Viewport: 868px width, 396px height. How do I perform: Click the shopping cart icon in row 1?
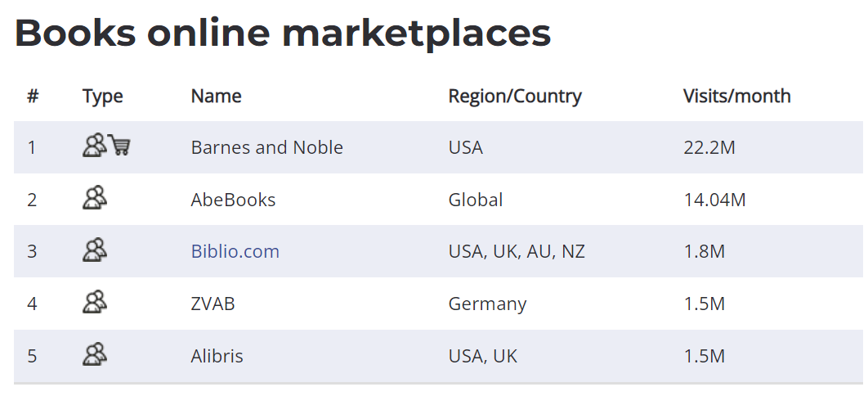119,145
